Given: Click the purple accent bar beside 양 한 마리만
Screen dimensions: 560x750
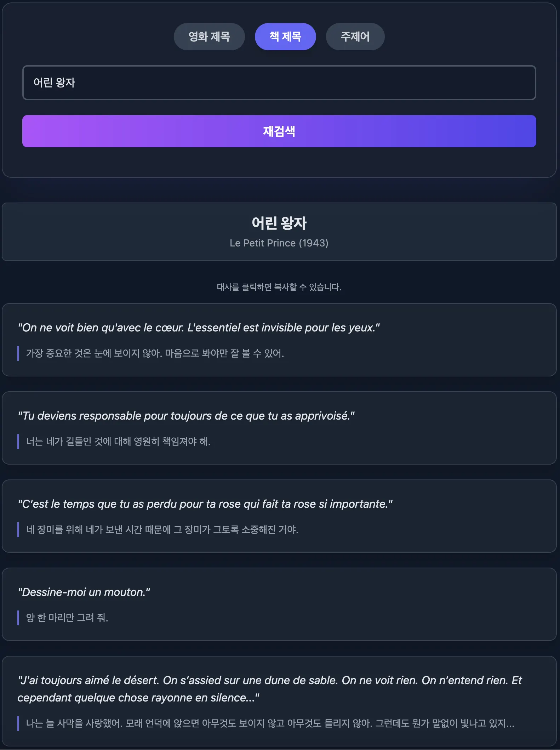Looking at the screenshot, I should pos(18,618).
